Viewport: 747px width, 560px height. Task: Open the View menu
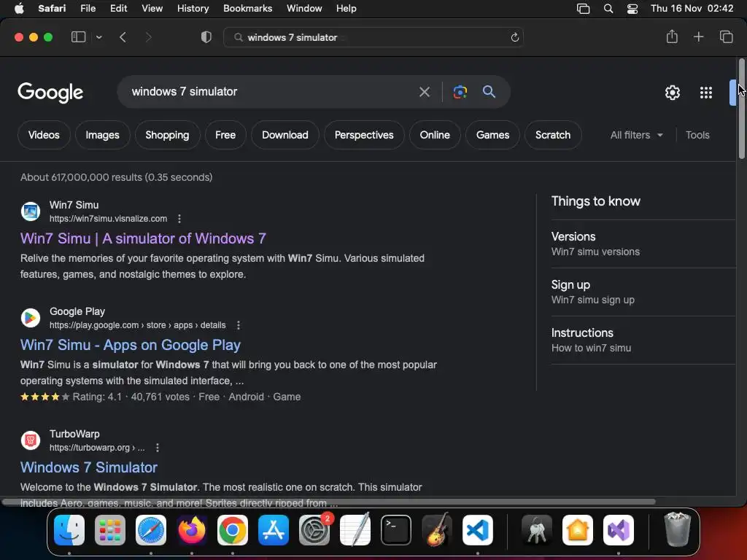coord(152,9)
